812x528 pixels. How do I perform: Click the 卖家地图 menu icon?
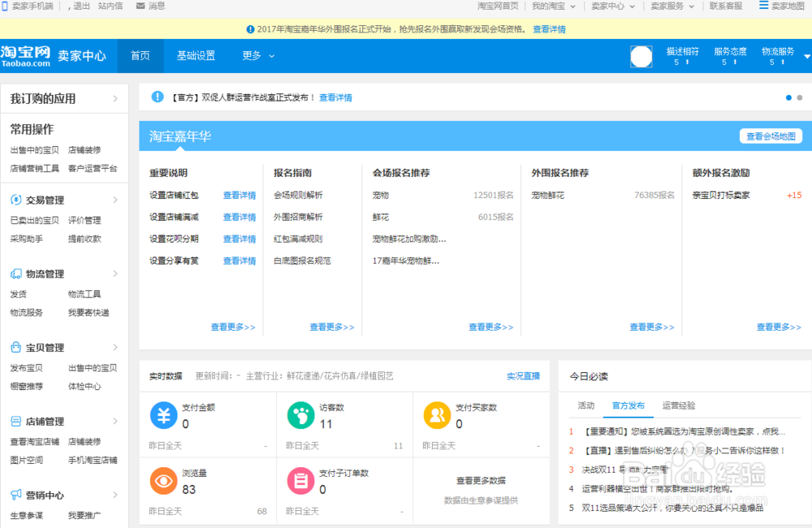(763, 6)
